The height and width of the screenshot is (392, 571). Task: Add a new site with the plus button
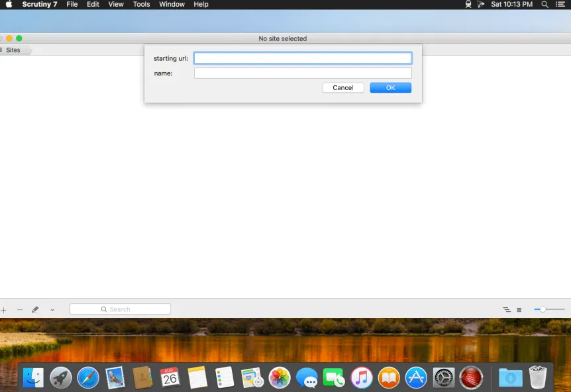3,310
